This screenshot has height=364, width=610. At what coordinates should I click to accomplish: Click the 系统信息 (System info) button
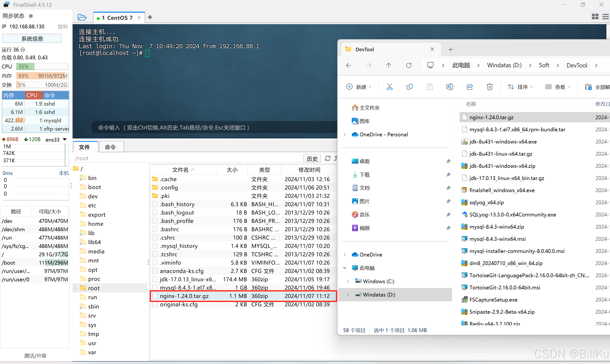(x=32, y=39)
